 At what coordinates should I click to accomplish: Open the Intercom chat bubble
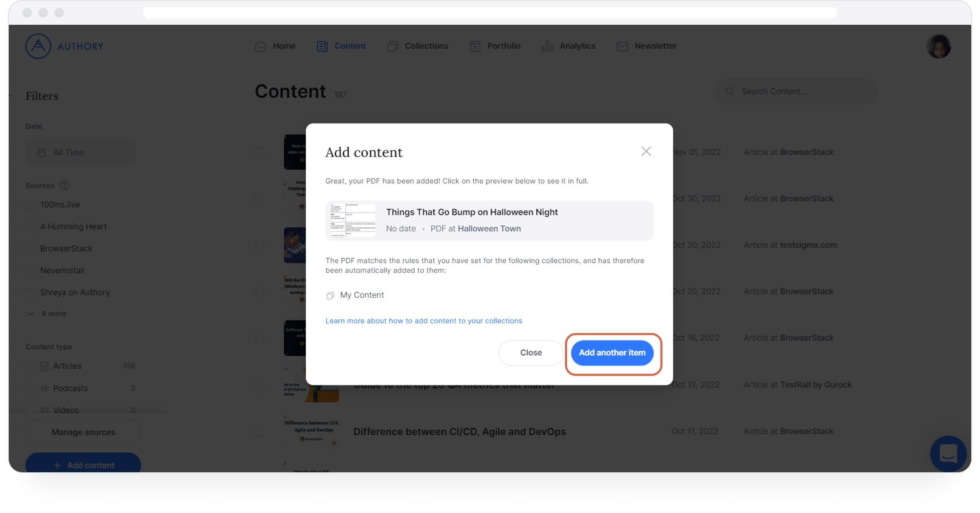[x=949, y=454]
